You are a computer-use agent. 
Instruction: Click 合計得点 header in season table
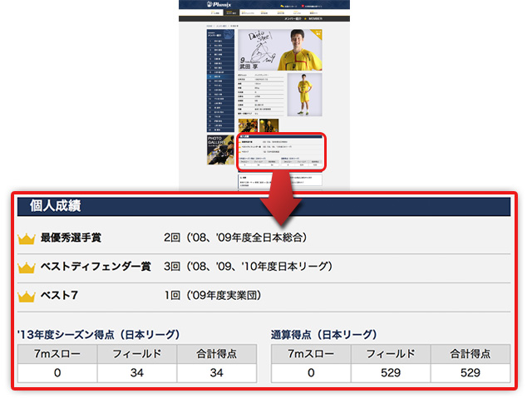[x=216, y=354]
